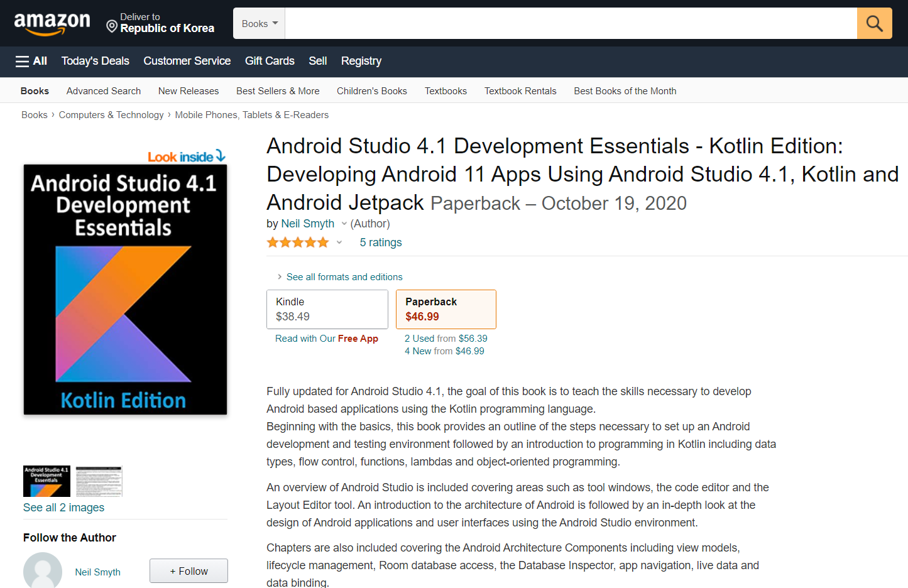Click the Look inside arrow
The height and width of the screenshot is (588, 908).
(220, 155)
